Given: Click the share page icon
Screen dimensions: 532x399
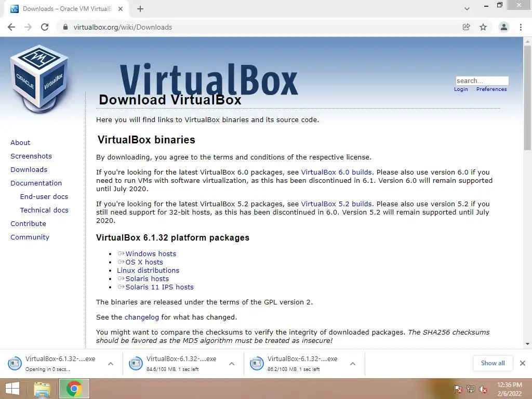Looking at the screenshot, I should pos(467,27).
